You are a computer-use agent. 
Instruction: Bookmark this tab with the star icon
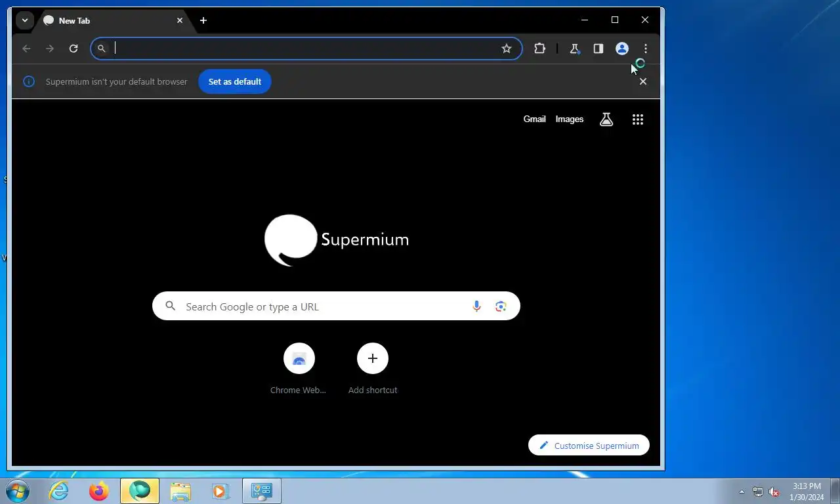[x=507, y=49]
